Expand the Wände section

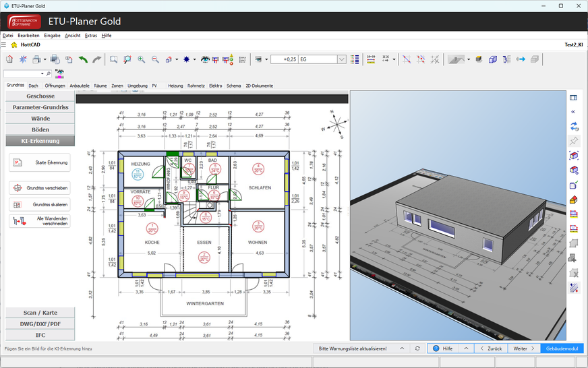(40, 118)
